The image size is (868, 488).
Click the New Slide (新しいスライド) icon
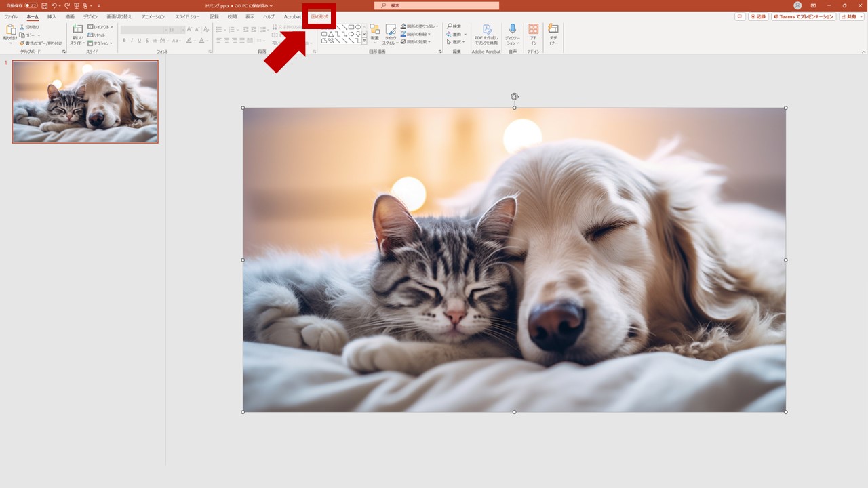77,30
